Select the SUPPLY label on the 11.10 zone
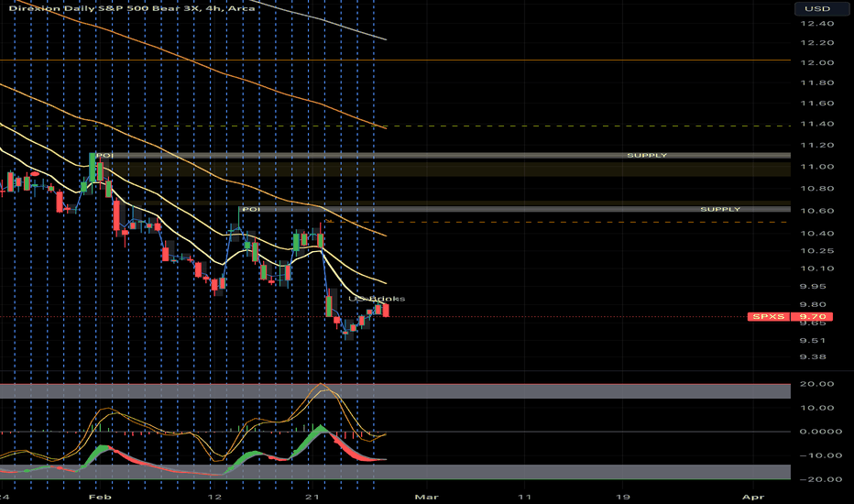854x504 pixels. (647, 155)
